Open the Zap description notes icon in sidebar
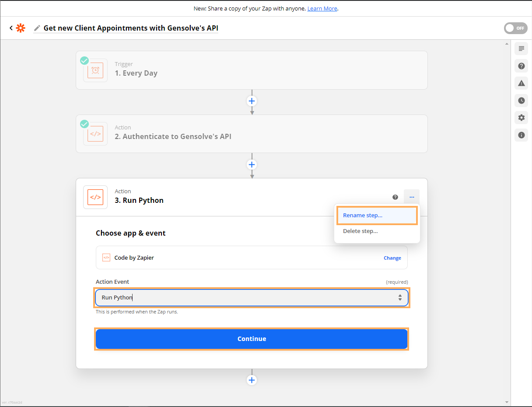The width and height of the screenshot is (532, 407). (x=521, y=49)
